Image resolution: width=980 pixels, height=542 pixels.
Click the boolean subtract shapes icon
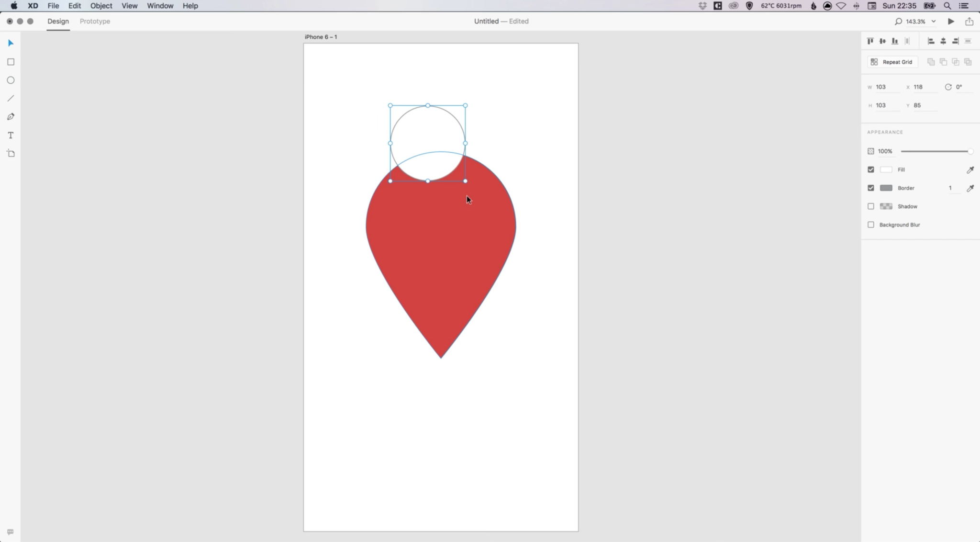943,62
